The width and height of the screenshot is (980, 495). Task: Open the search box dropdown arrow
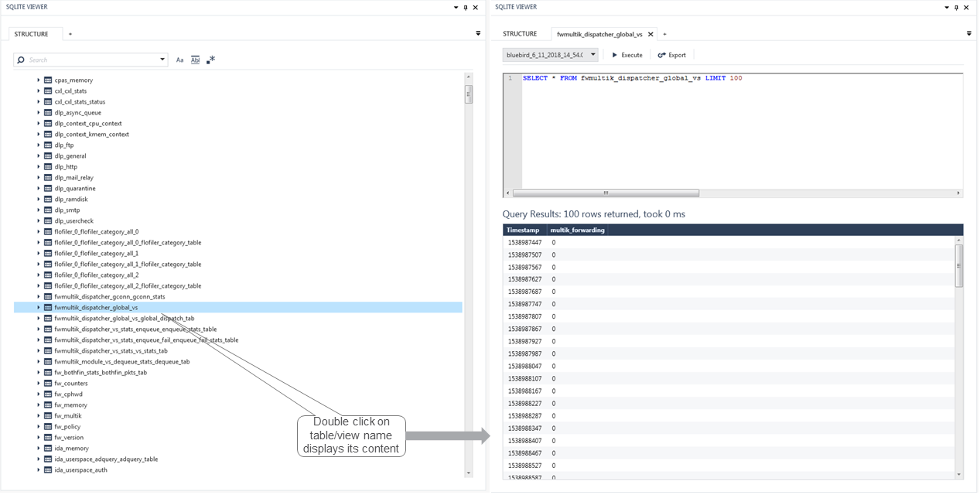tap(162, 60)
